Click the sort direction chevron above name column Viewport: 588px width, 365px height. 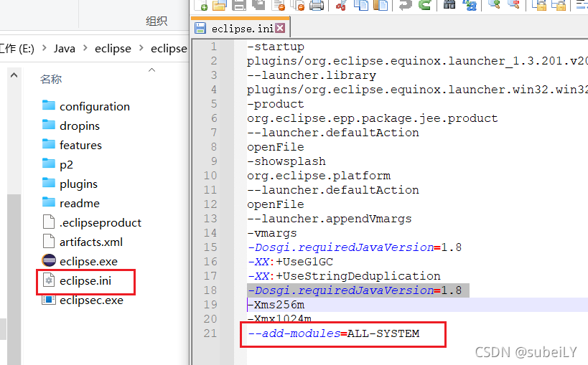152,70
